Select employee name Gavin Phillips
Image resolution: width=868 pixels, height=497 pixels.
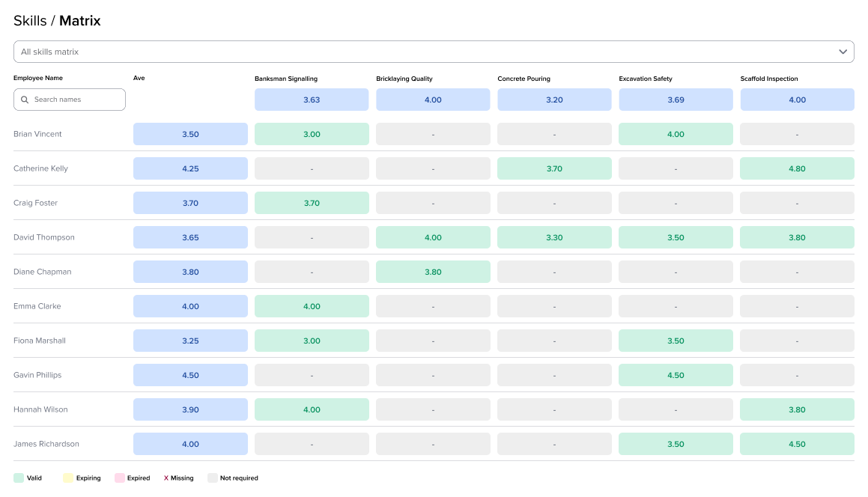pyautogui.click(x=37, y=375)
